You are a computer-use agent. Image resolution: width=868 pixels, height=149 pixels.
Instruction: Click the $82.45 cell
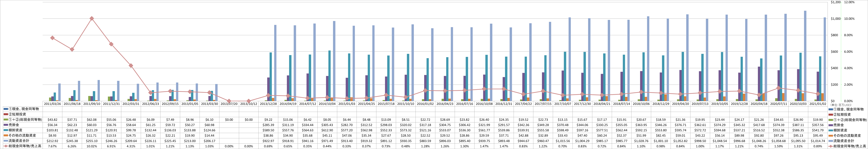[661, 135]
